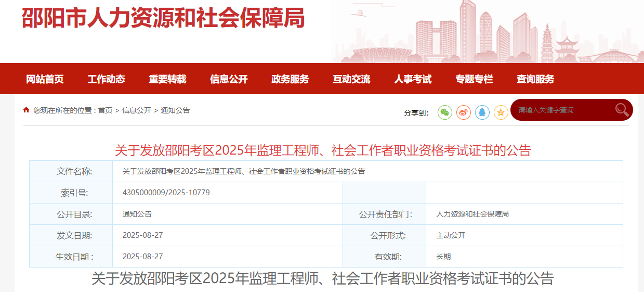Go to 工作动态 in navigation bar
644x292 pixels.
pos(107,79)
